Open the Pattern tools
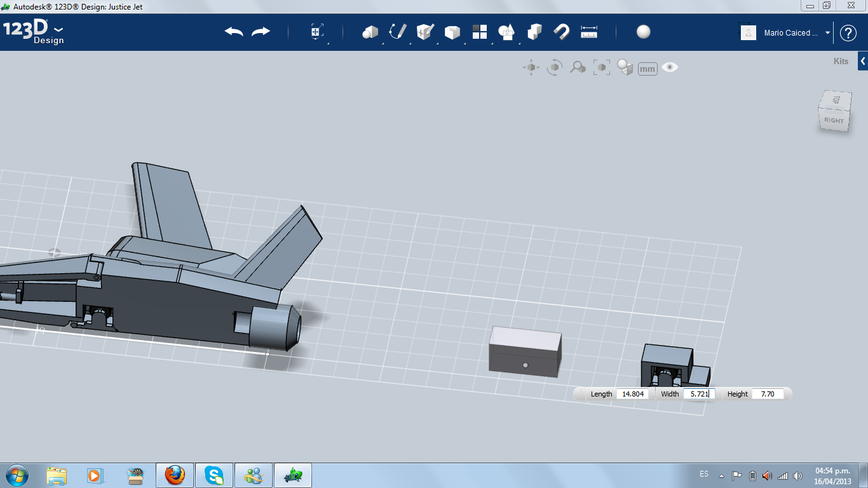 tap(479, 32)
